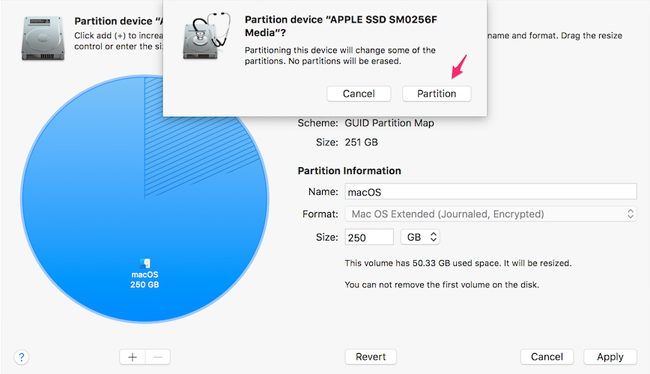Click Cancel next to Apply
The height and width of the screenshot is (374, 650).
point(547,357)
